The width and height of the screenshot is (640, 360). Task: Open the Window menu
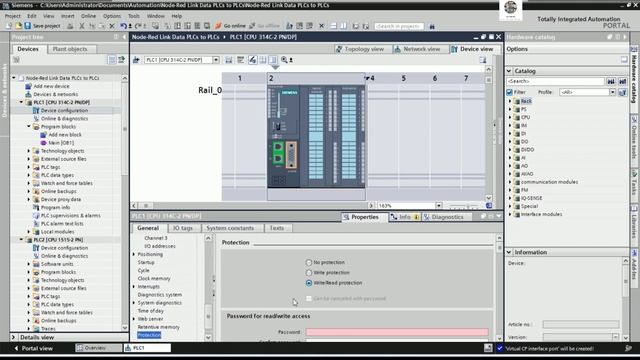click(156, 16)
